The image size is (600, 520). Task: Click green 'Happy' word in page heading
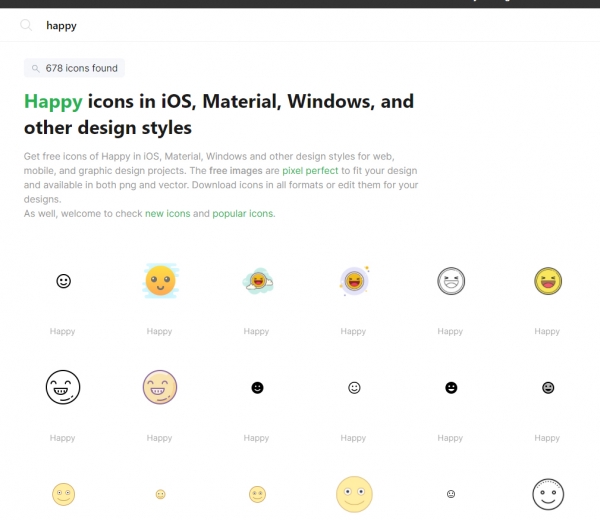point(53,102)
